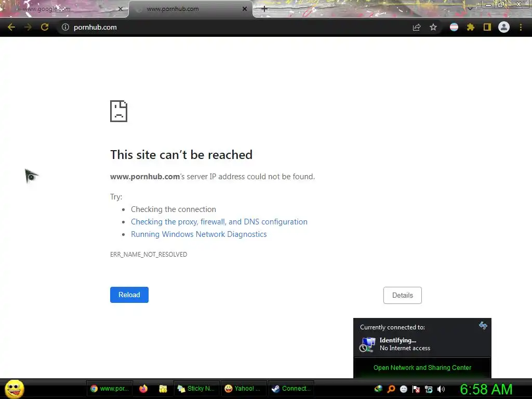
Task: Share this page via share icon
Action: click(417, 27)
